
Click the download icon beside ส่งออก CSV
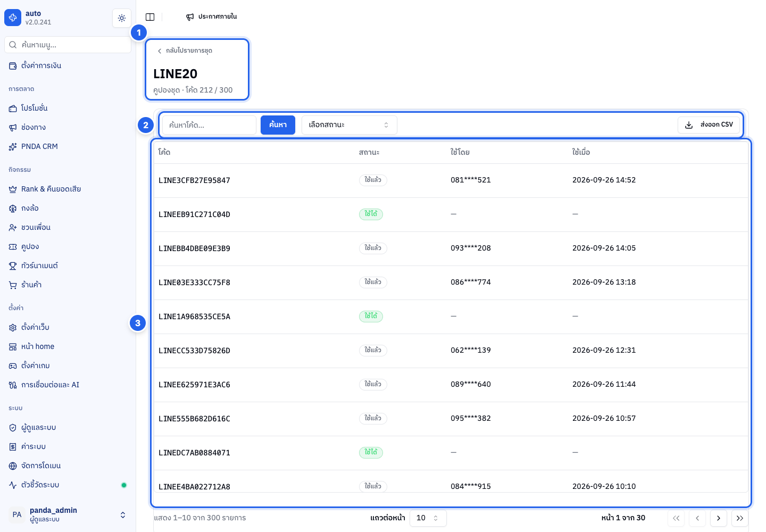689,125
